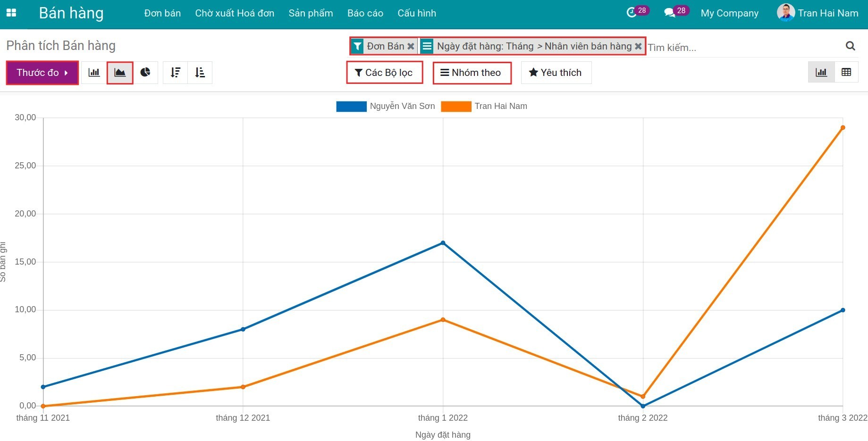Screen dimensions: 868x441
Task: Remove the Đơn Bán filter facet
Action: pos(411,46)
